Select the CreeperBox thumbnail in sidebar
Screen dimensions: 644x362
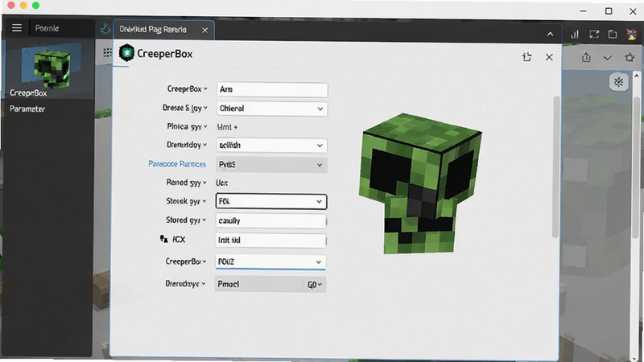(51, 68)
